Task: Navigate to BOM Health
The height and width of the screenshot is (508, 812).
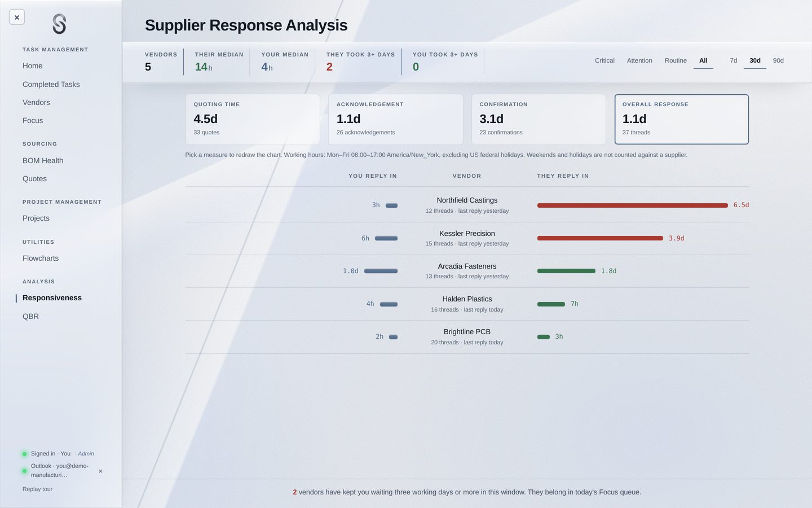Action: (43, 160)
